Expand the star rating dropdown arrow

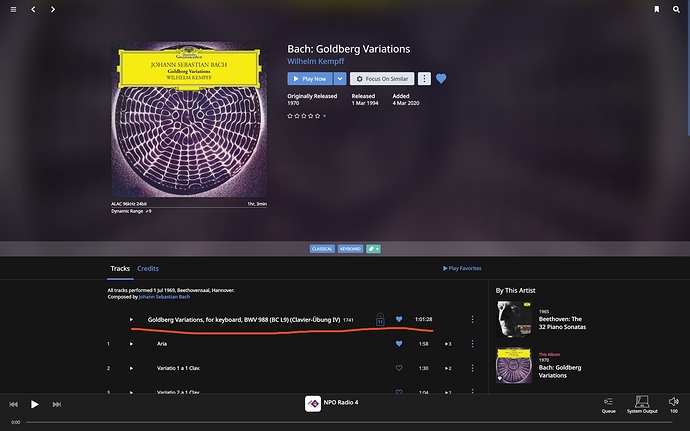[x=325, y=116]
